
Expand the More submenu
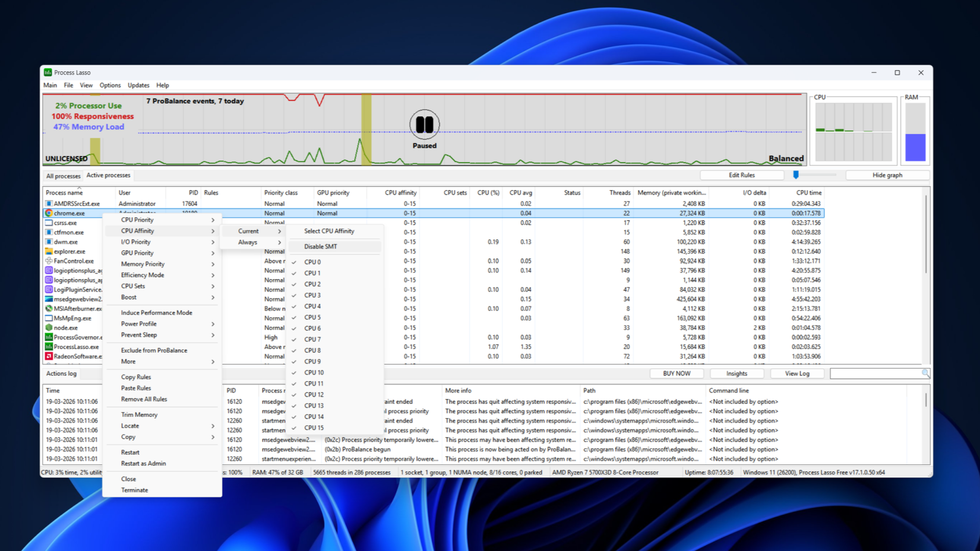point(128,361)
